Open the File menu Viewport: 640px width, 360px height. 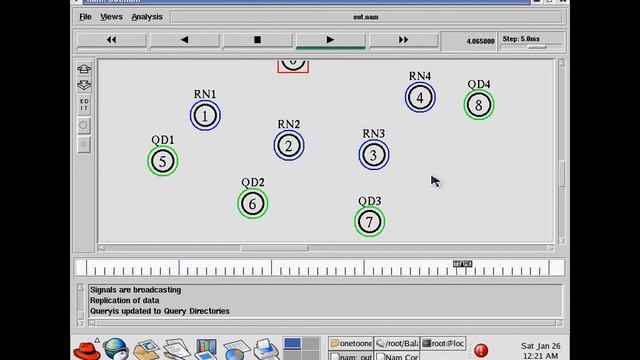pyautogui.click(x=85, y=17)
